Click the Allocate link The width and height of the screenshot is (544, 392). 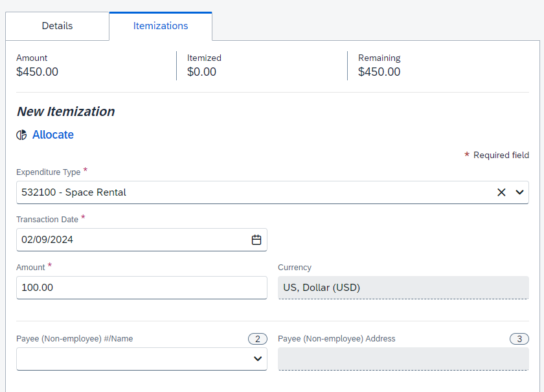click(x=52, y=135)
